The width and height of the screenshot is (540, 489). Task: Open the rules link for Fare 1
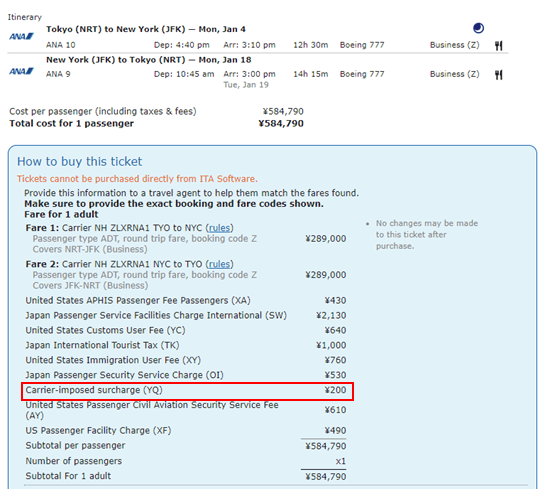[x=219, y=228]
